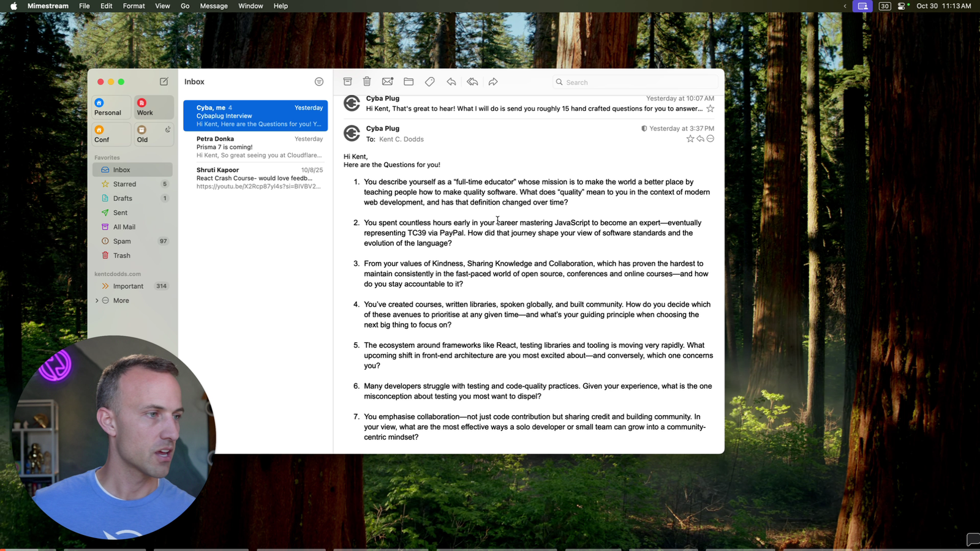
Task: Forward the email using toolbar arrow
Action: (493, 81)
